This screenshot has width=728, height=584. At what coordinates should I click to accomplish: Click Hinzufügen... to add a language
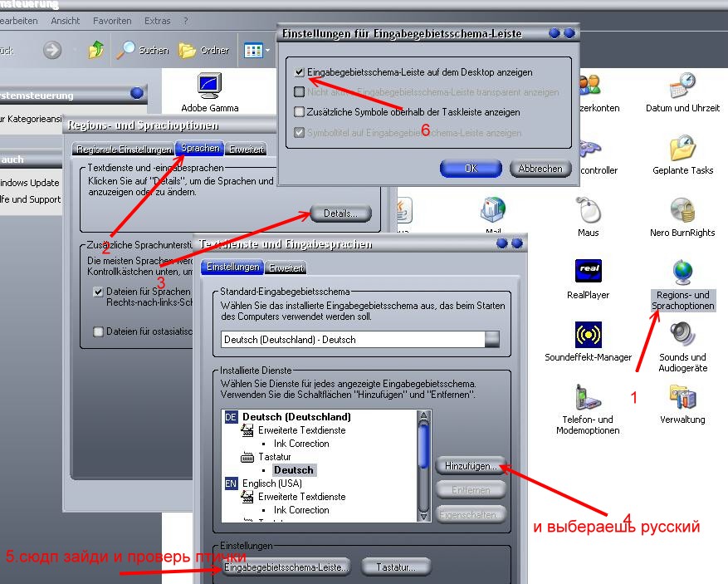pyautogui.click(x=471, y=465)
